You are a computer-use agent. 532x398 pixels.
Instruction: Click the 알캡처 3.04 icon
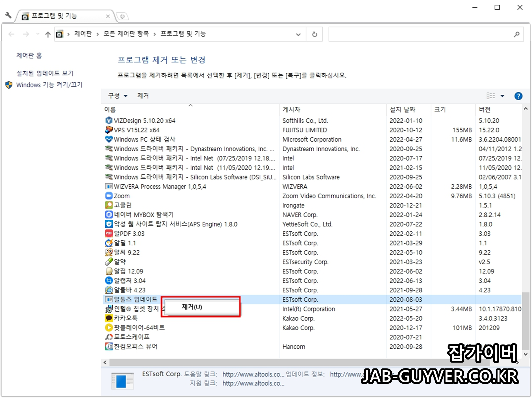click(x=109, y=281)
